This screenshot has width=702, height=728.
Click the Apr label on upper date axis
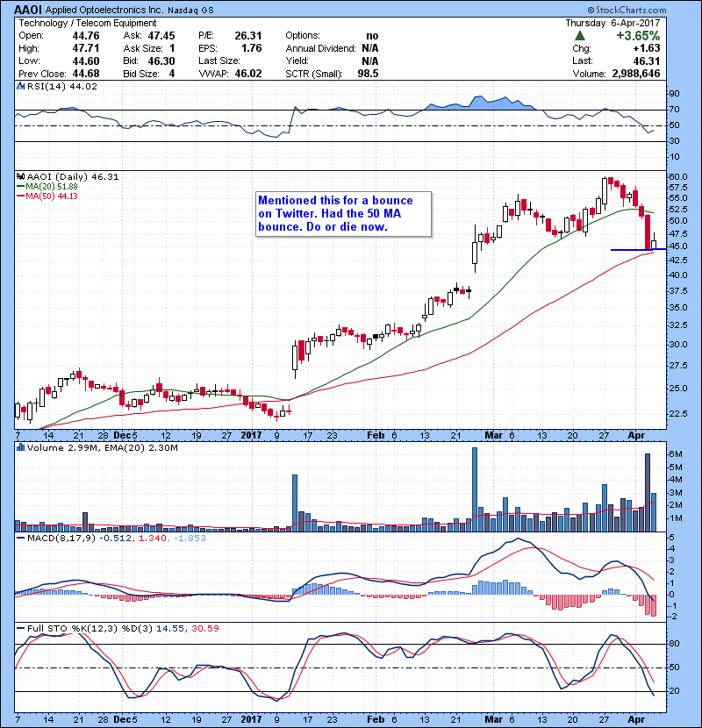(636, 435)
